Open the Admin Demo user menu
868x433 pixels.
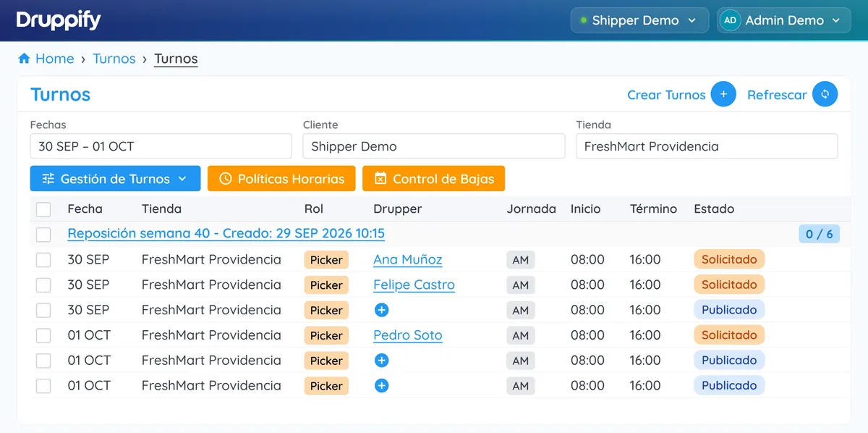783,20
